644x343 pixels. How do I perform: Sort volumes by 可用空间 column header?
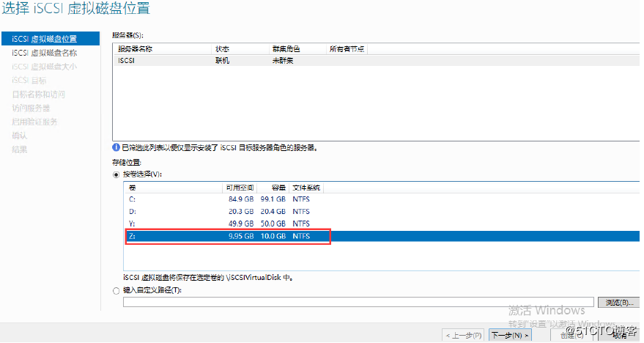click(x=240, y=188)
